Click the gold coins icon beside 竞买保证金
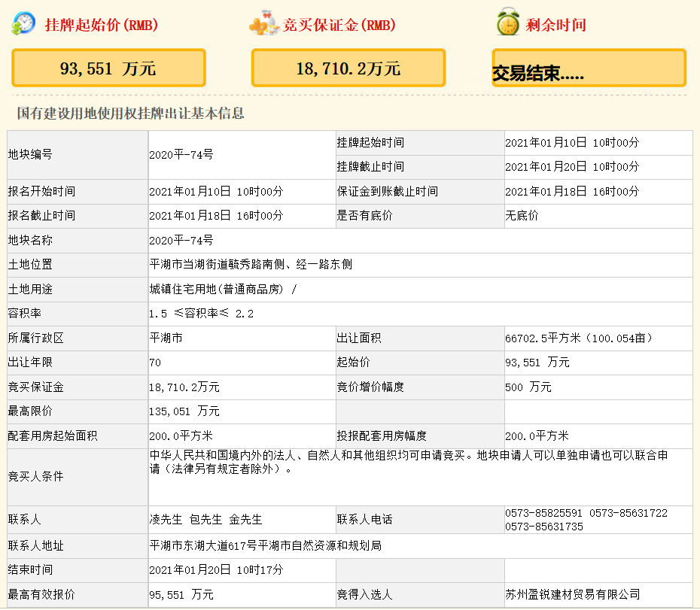The height and width of the screenshot is (610, 700). 264,24
